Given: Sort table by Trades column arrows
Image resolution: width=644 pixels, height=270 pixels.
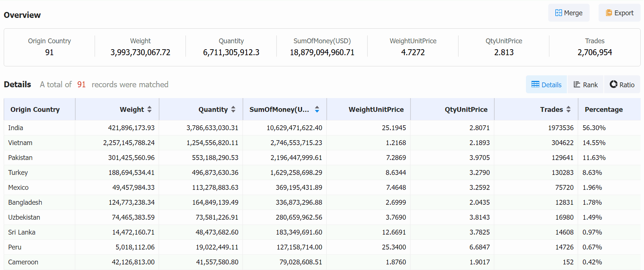Looking at the screenshot, I should click(568, 109).
